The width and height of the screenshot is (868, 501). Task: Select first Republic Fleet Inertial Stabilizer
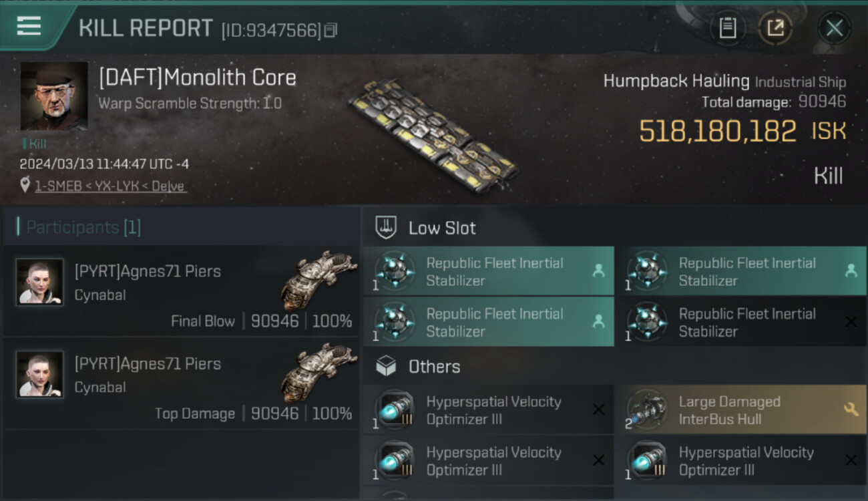pos(488,271)
